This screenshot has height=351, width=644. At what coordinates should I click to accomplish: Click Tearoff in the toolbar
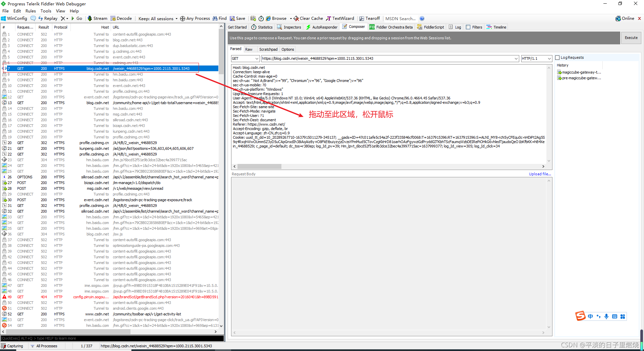click(370, 18)
